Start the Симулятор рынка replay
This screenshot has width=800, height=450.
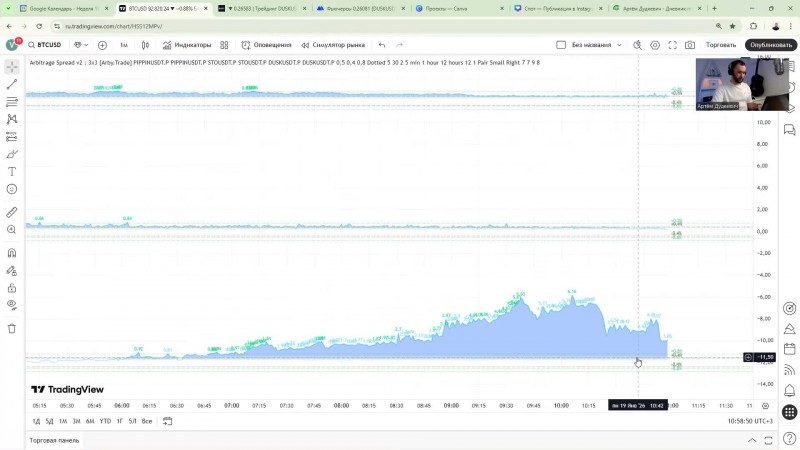point(333,45)
